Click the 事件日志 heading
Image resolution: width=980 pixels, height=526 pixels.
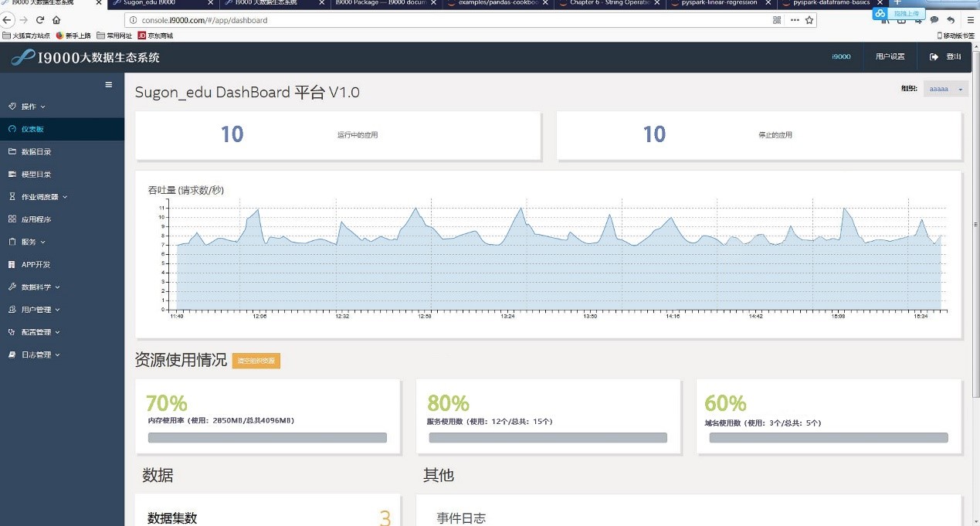coord(461,518)
